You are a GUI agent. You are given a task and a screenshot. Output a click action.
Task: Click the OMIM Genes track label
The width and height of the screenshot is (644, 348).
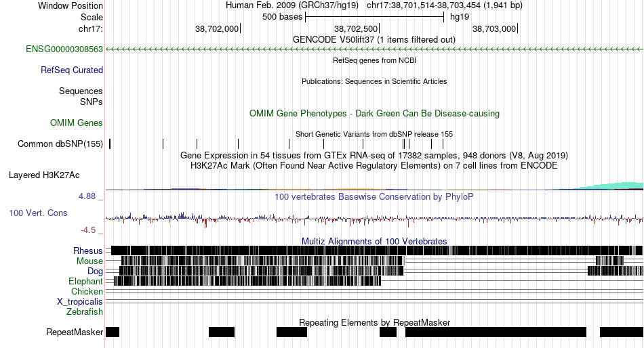click(77, 123)
